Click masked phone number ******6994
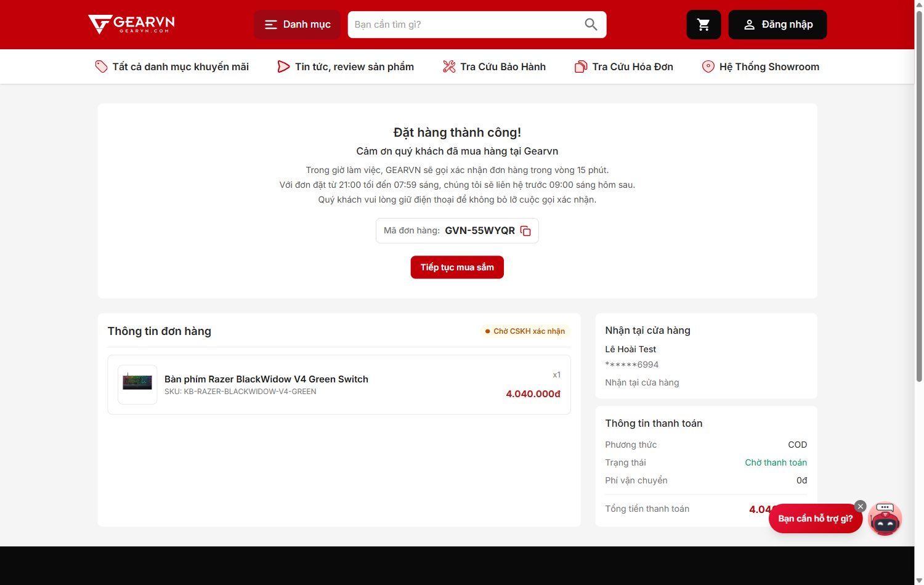 tap(632, 365)
